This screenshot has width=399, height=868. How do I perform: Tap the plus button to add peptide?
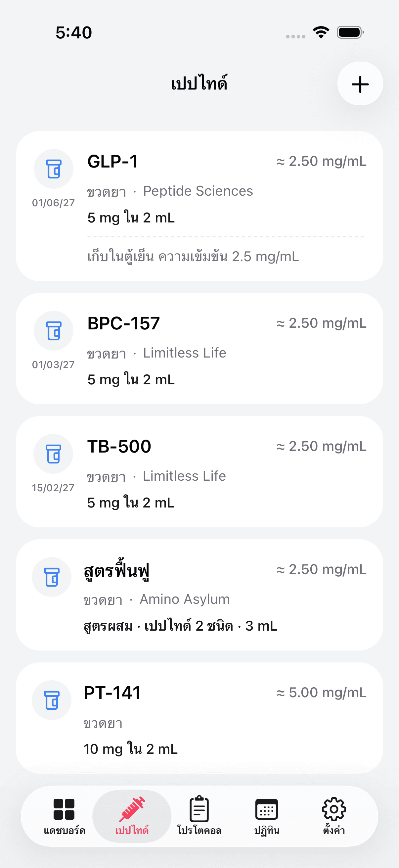tap(360, 84)
